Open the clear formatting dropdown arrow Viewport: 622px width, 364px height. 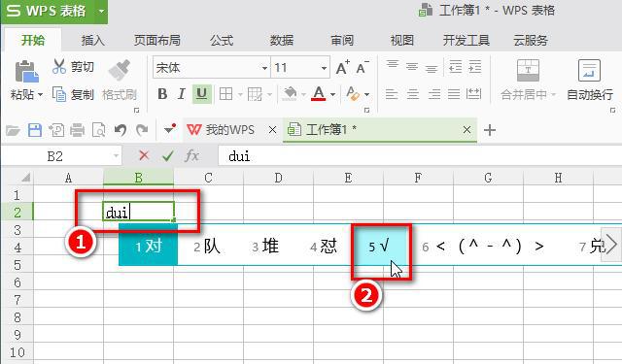click(367, 94)
